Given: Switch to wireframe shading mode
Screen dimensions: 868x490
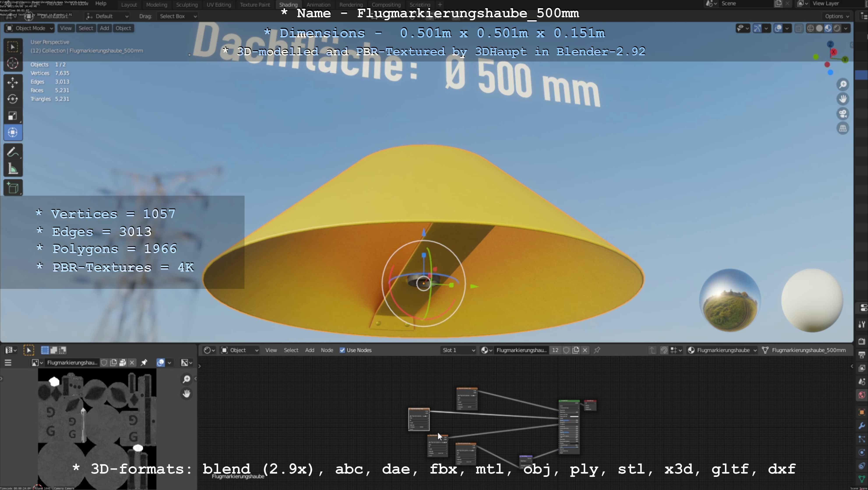Looking at the screenshot, I should click(811, 28).
